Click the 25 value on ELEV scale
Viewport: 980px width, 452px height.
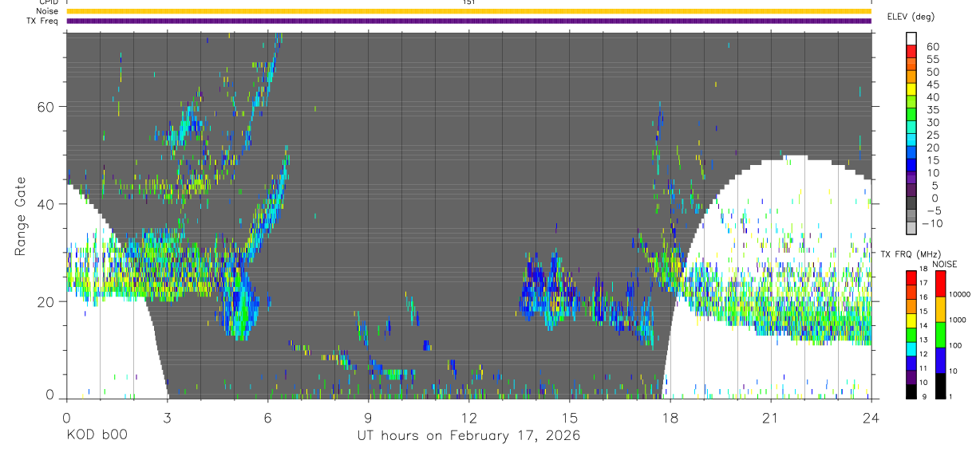933,136
